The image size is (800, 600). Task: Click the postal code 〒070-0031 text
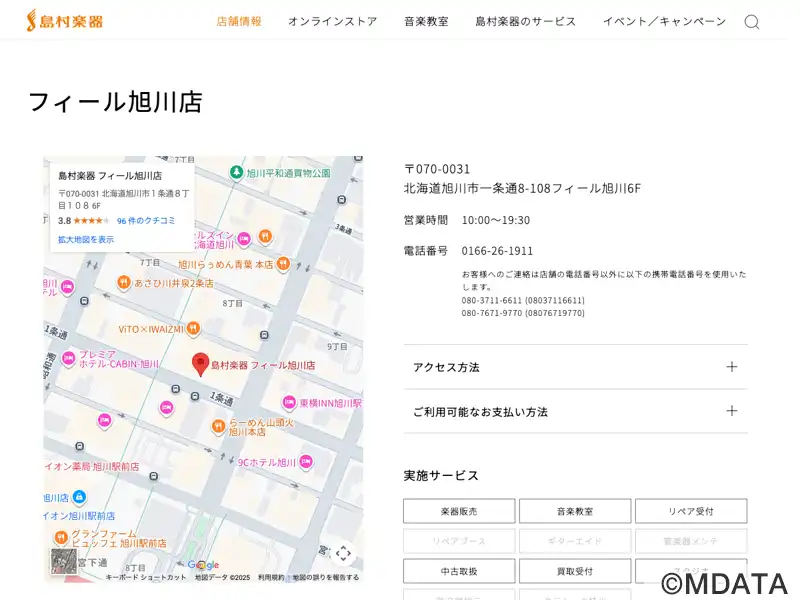437,169
